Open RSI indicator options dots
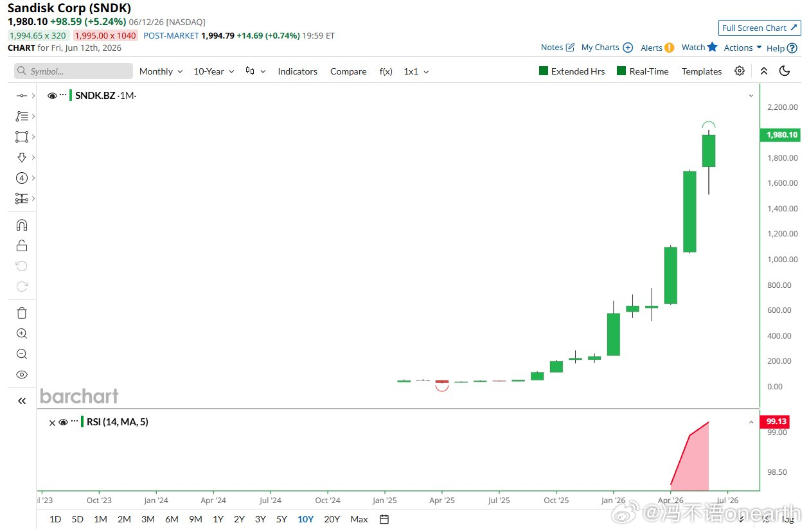Viewport: 809px width, 532px height. click(74, 421)
